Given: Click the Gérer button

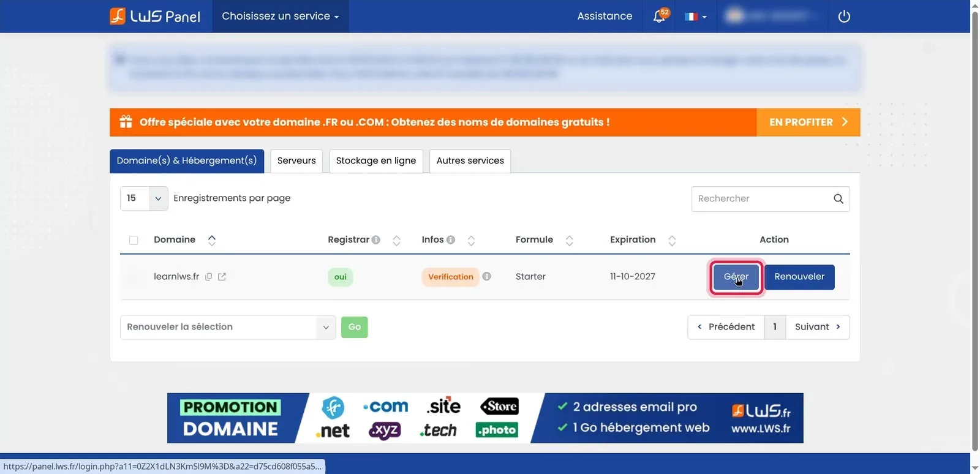Looking at the screenshot, I should [736, 277].
